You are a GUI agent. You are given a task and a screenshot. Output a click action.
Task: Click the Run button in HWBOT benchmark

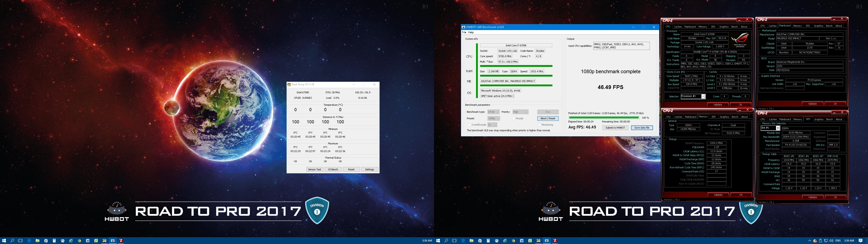tap(548, 112)
